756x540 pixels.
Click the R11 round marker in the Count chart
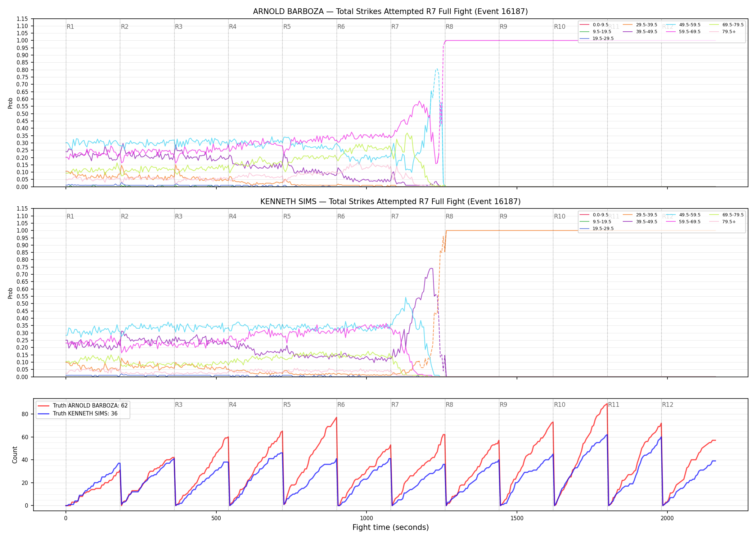pyautogui.click(x=614, y=405)
